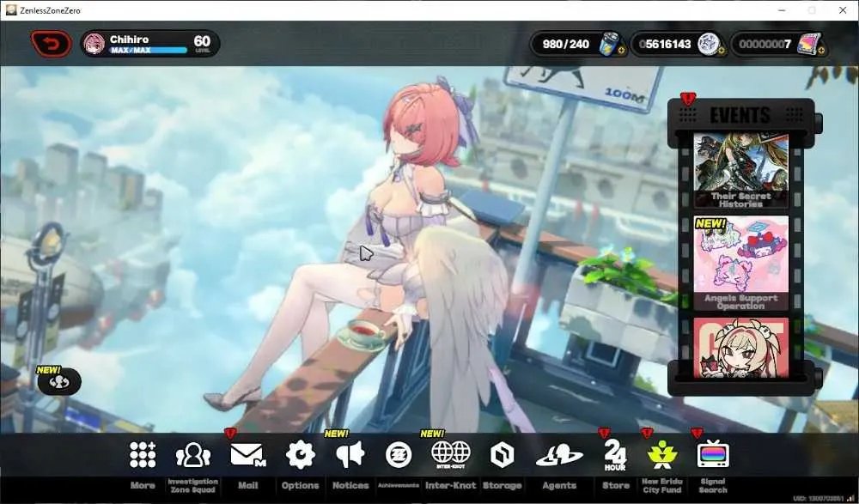Click the 5616143 Dennies balance
This screenshot has height=504, width=859.
pos(665,44)
